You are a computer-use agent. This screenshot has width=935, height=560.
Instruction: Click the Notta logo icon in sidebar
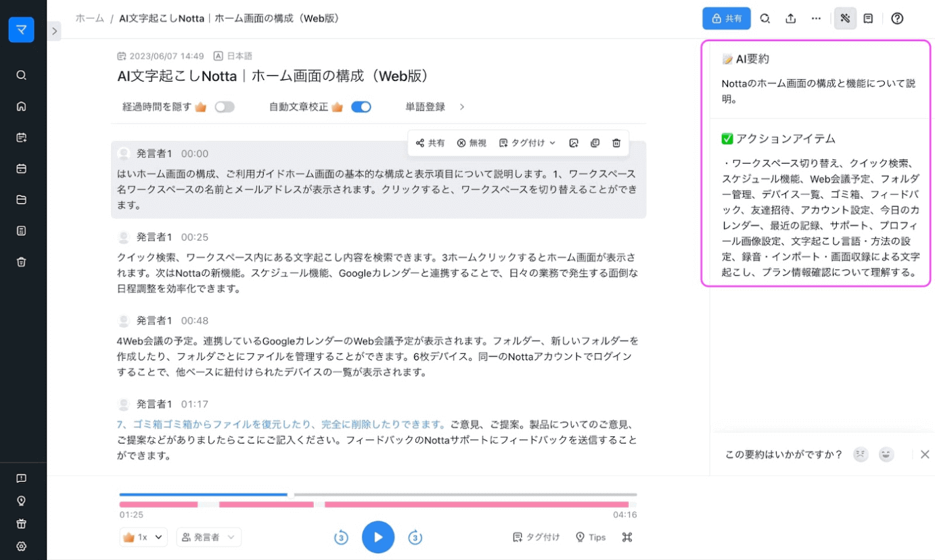click(21, 29)
